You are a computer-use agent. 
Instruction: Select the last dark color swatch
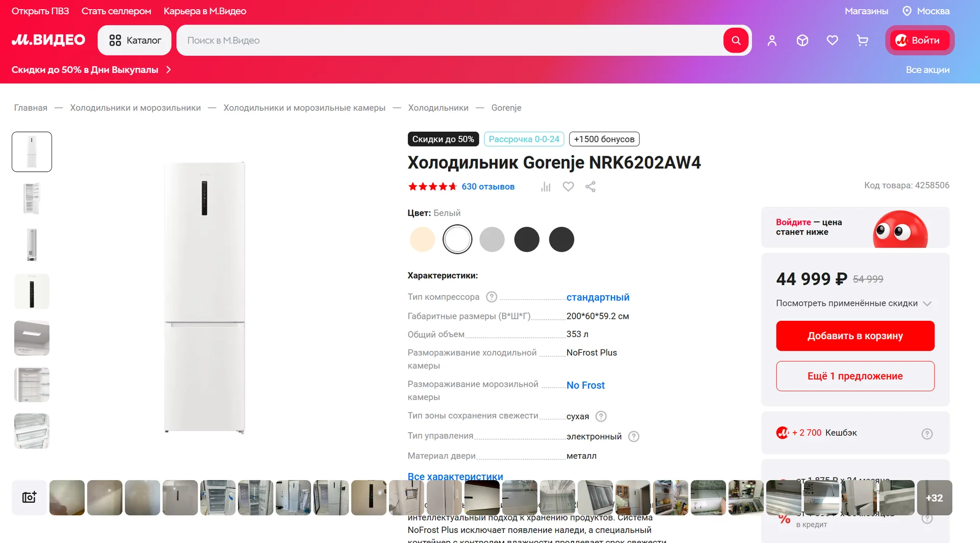click(561, 239)
